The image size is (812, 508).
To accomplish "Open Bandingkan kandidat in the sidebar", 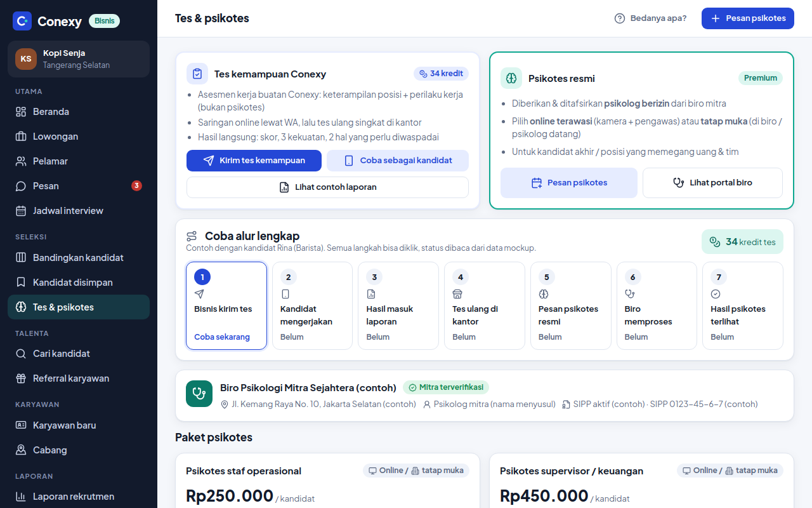I will tap(79, 258).
